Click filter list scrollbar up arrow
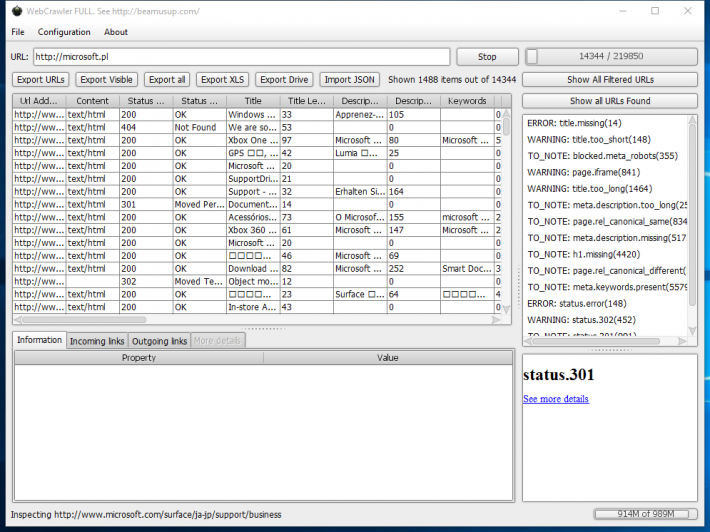 692,120
